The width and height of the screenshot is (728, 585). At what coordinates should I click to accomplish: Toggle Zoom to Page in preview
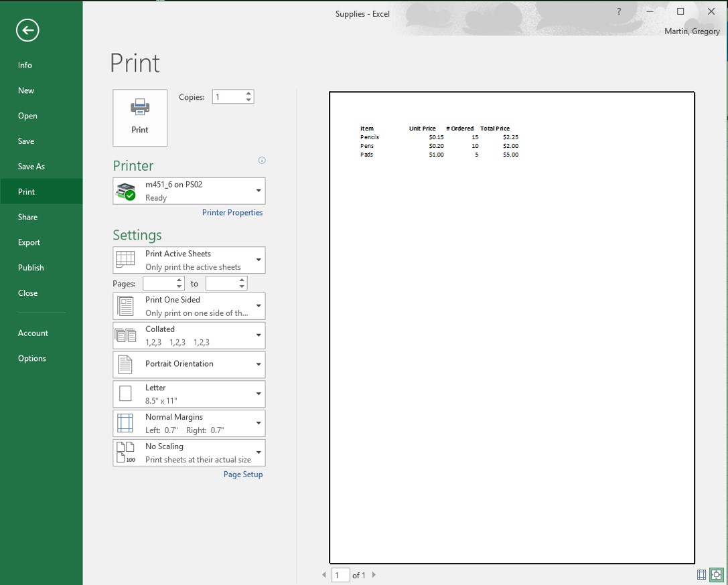pyautogui.click(x=715, y=574)
